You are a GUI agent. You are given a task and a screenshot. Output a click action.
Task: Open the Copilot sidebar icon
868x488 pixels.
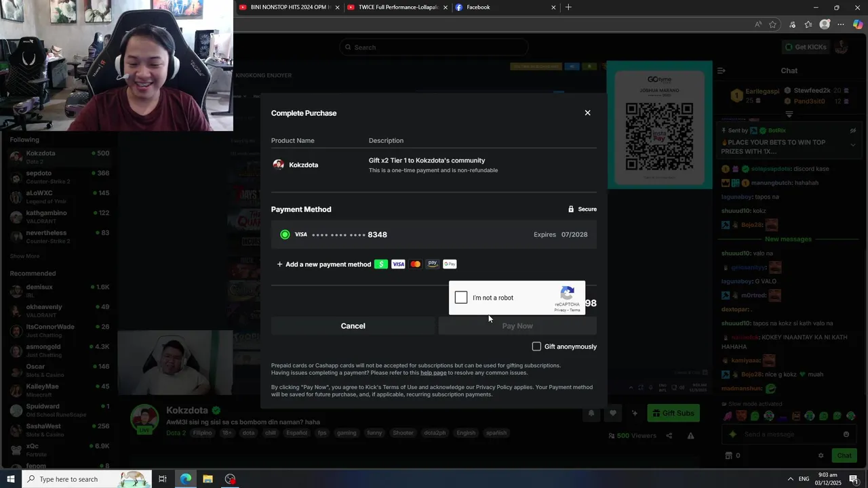[858, 24]
